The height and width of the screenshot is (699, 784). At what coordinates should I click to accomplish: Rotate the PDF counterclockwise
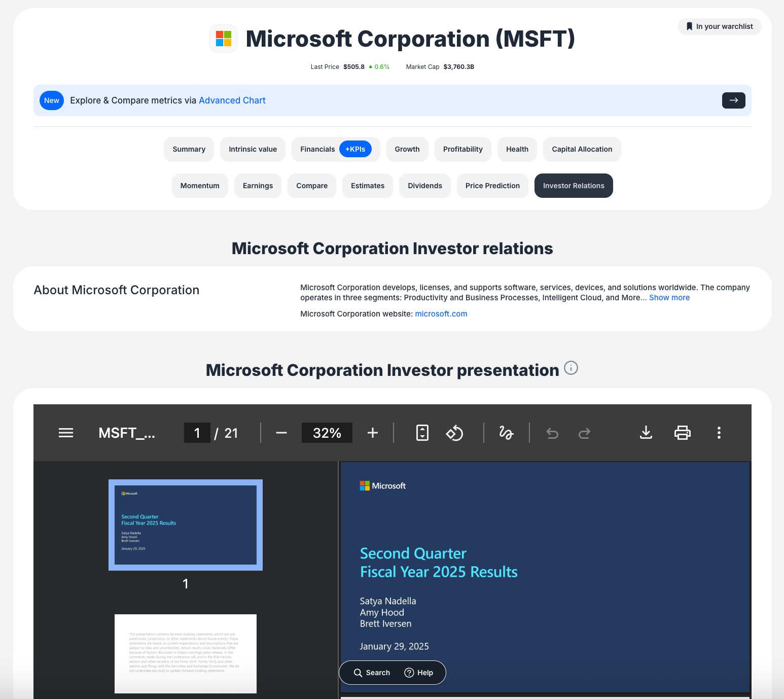click(x=454, y=433)
